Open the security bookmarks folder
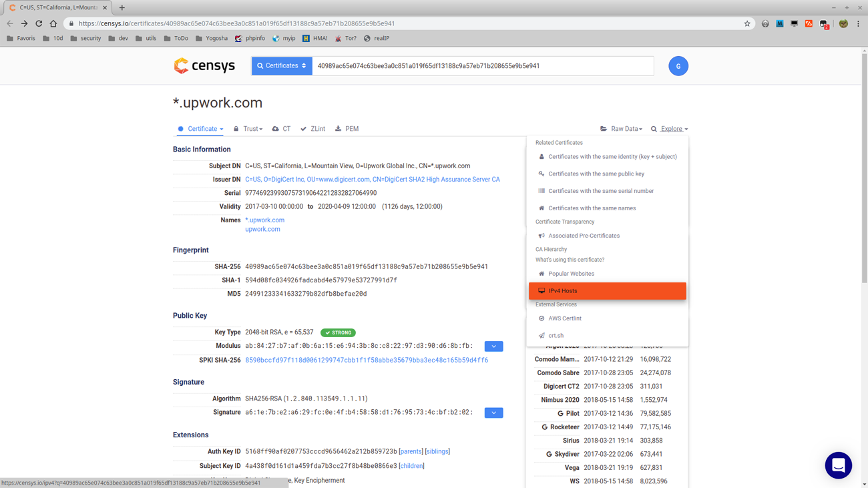The image size is (868, 488). (x=85, y=38)
